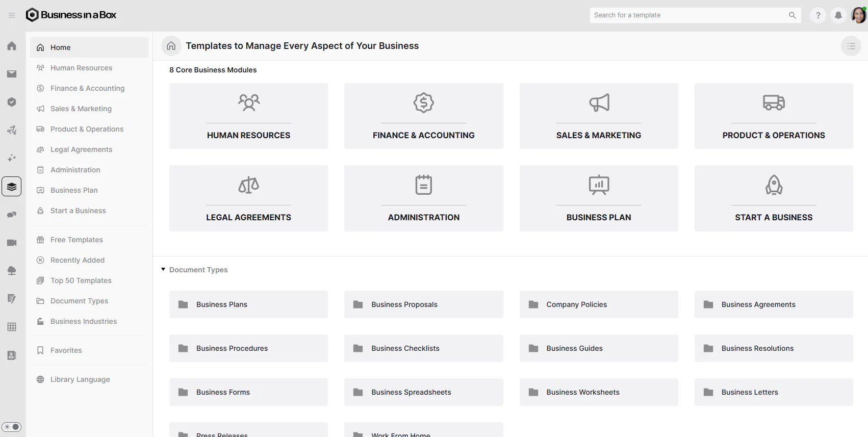Open Human Resources in the sidebar menu
The height and width of the screenshot is (437, 868).
tap(89, 68)
